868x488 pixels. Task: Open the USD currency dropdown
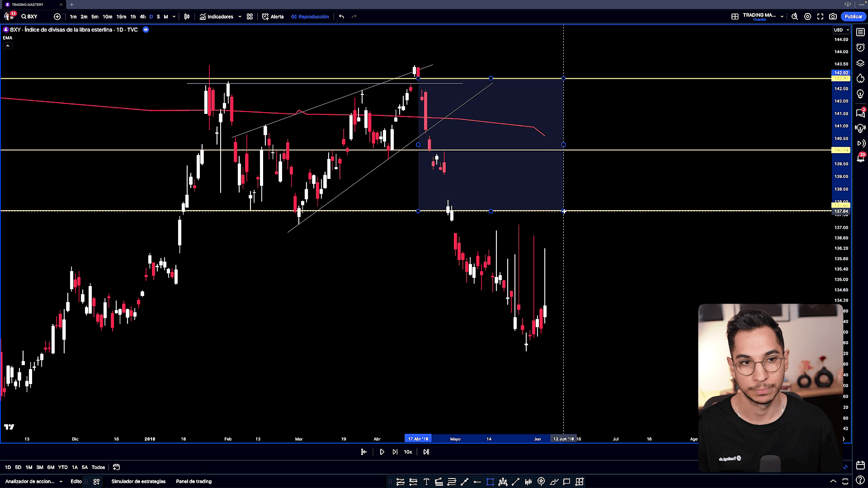pyautogui.click(x=841, y=30)
